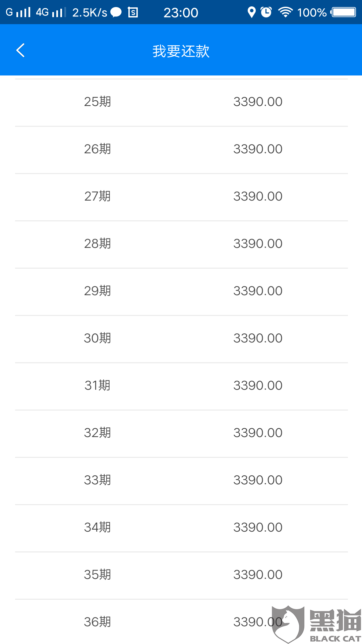Tap the Wi-Fi signal status icon

click(x=285, y=12)
